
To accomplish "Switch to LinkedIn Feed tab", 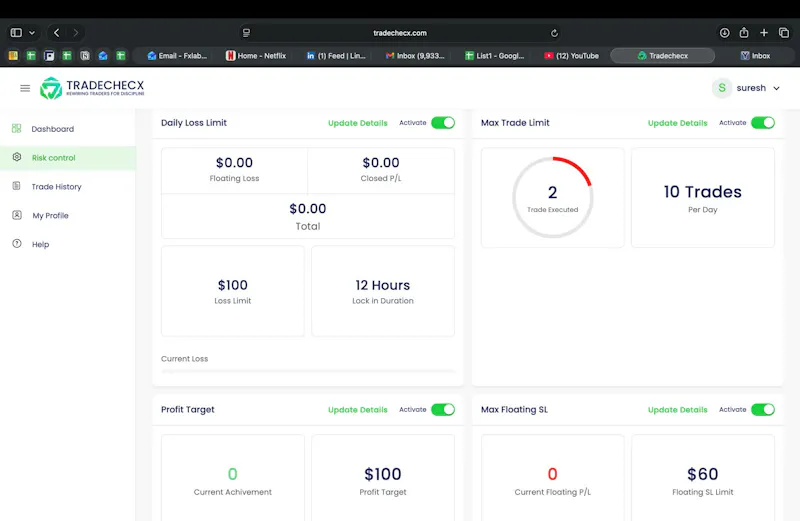I will click(x=336, y=56).
